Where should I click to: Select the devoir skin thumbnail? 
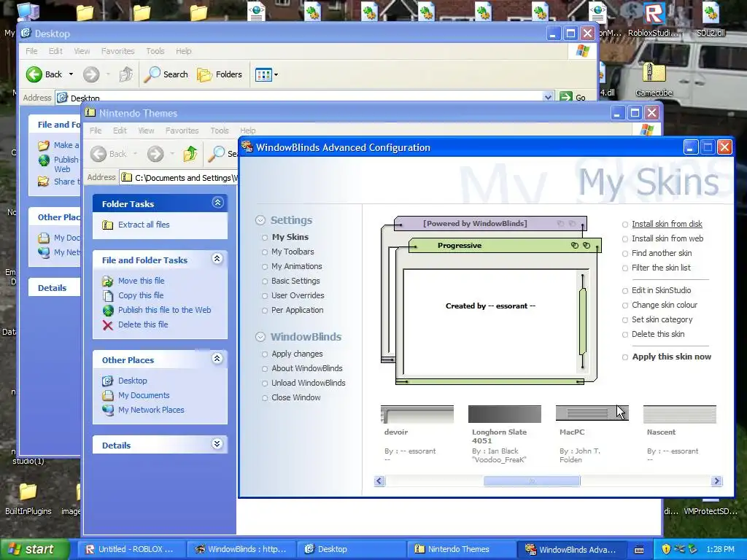coord(417,414)
